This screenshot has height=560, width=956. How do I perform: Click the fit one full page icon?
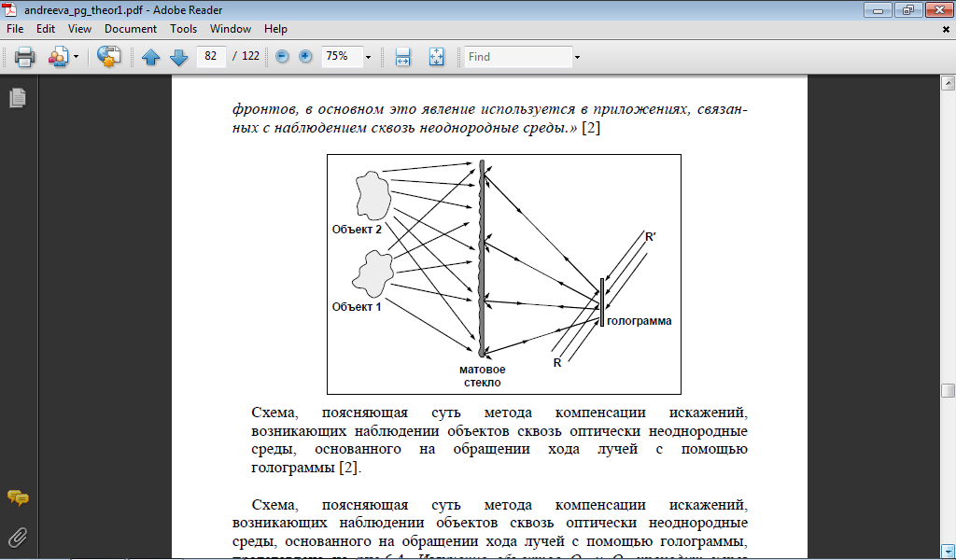437,57
